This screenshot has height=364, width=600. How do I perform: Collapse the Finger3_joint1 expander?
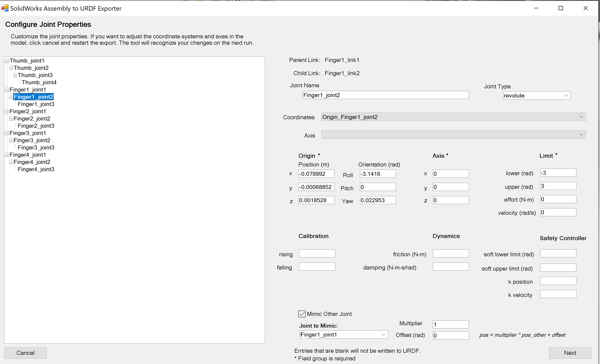point(7,133)
